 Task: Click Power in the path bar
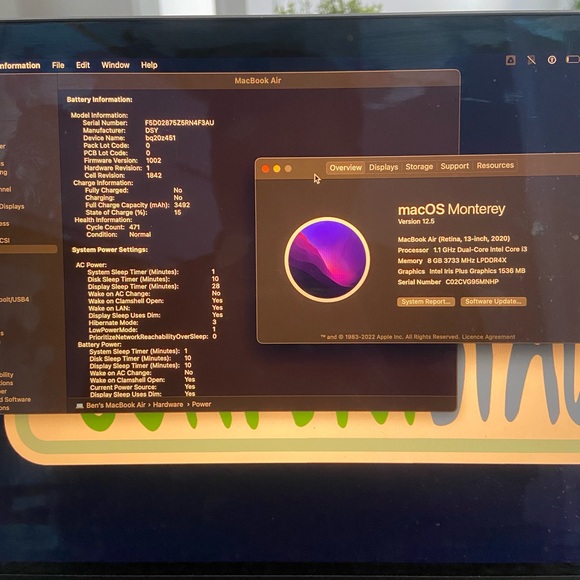pyautogui.click(x=202, y=404)
